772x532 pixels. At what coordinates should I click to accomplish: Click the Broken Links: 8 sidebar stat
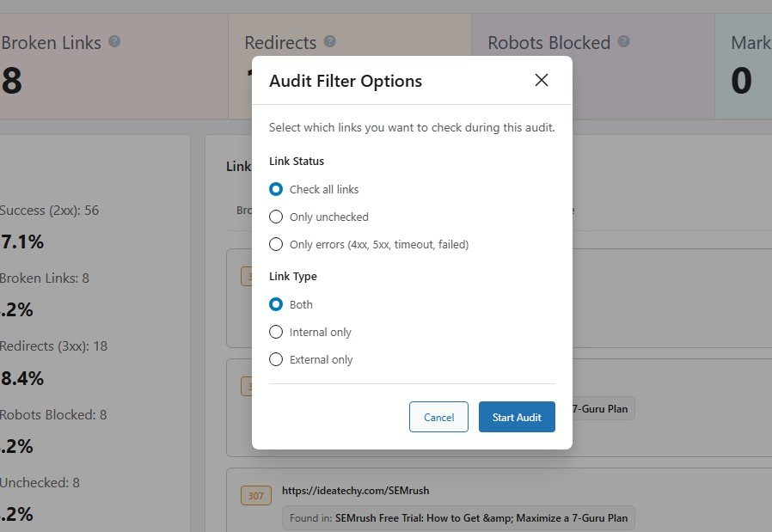[x=45, y=278]
